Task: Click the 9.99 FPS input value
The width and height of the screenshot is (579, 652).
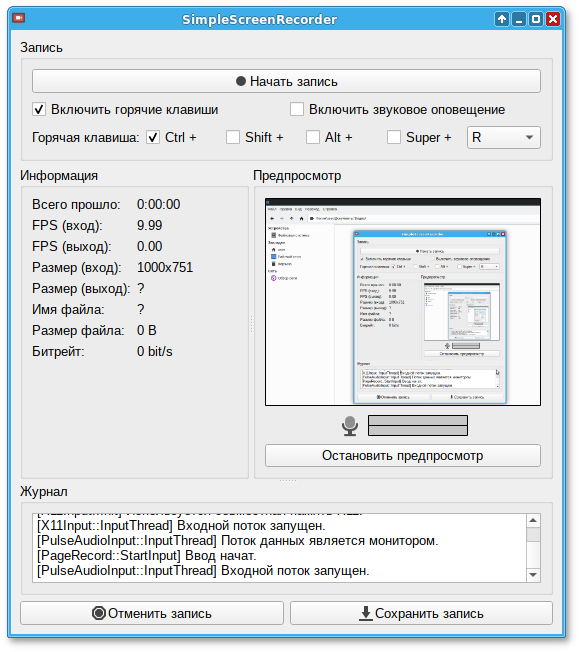Action: 150,225
